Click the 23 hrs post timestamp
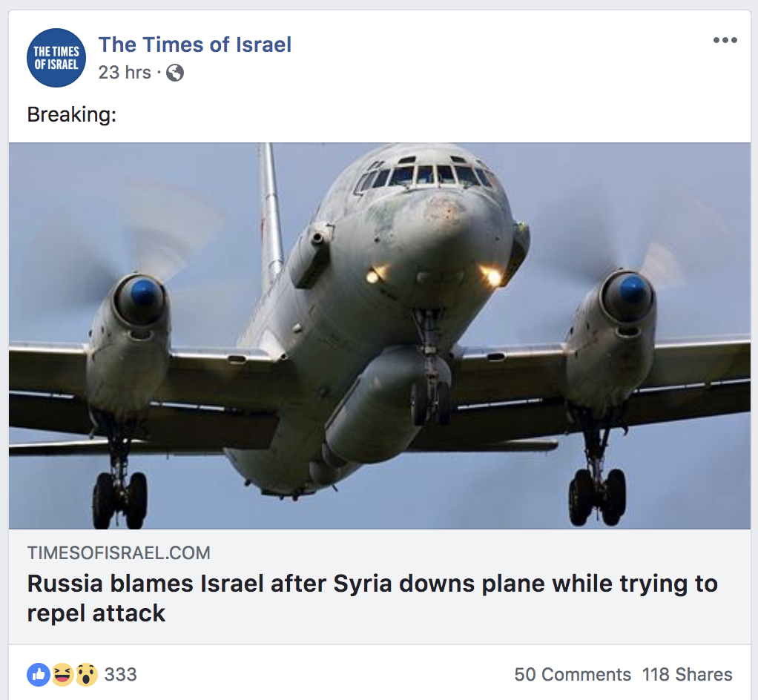Image resolution: width=758 pixels, height=700 pixels. (x=125, y=73)
